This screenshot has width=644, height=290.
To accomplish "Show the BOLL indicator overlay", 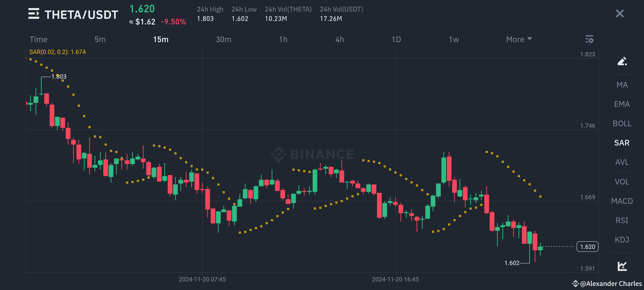I will pos(622,124).
